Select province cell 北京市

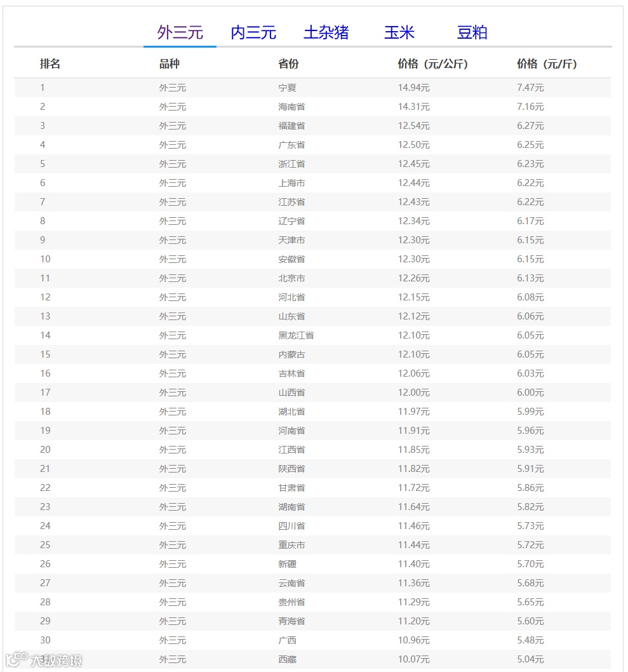pos(291,278)
